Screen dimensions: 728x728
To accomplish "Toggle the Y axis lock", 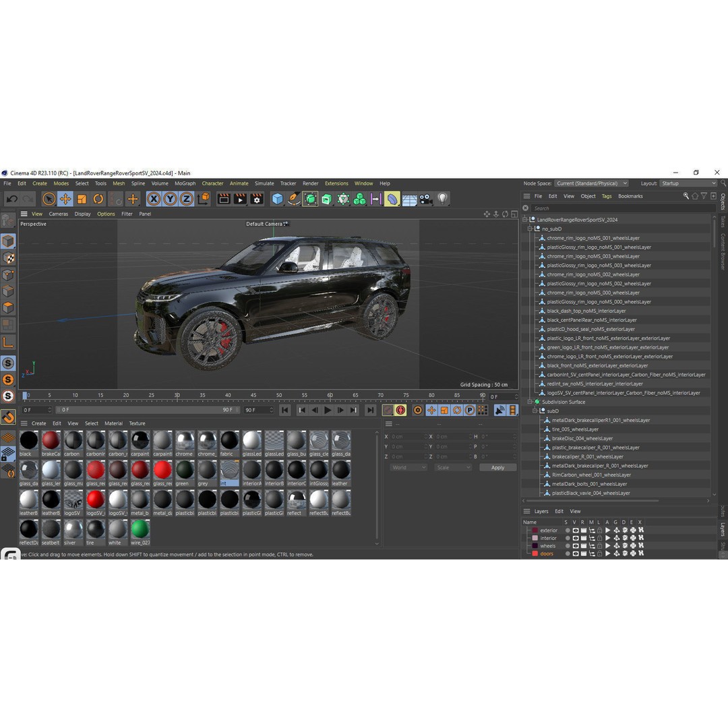I will (x=170, y=199).
